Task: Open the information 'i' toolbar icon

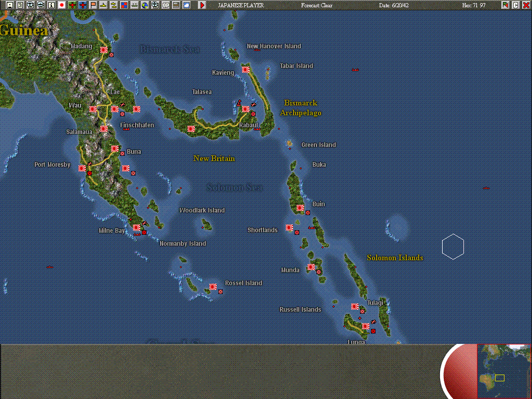Action: pos(51,5)
